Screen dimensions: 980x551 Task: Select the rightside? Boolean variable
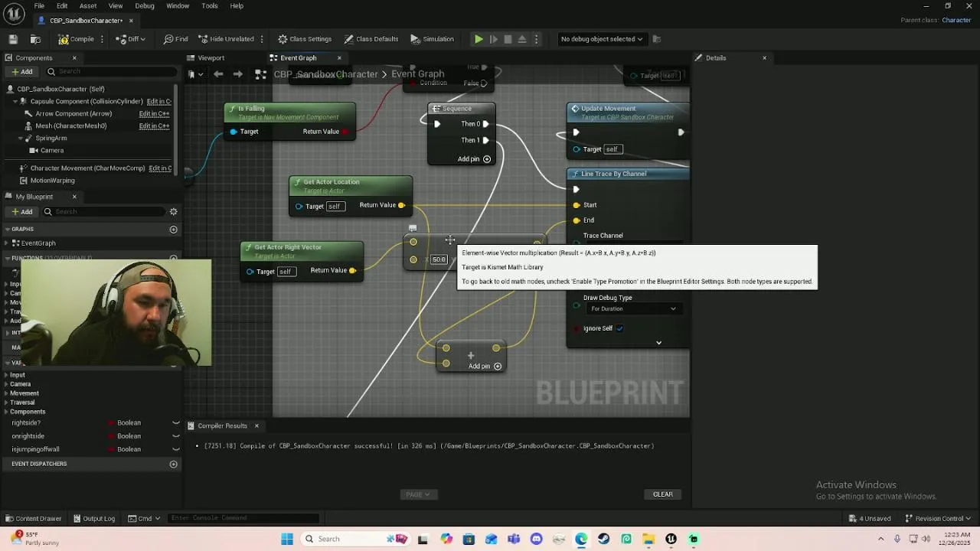[26, 422]
